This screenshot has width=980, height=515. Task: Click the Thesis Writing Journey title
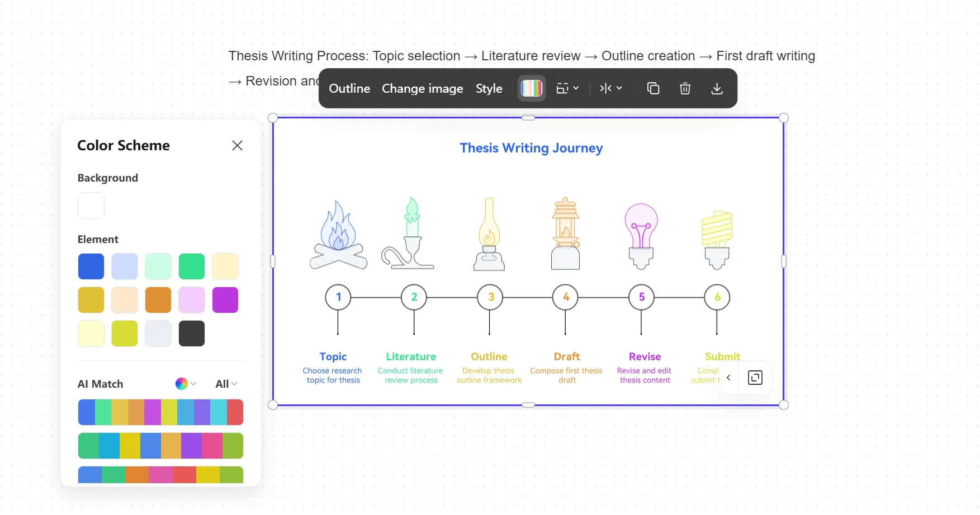point(531,148)
